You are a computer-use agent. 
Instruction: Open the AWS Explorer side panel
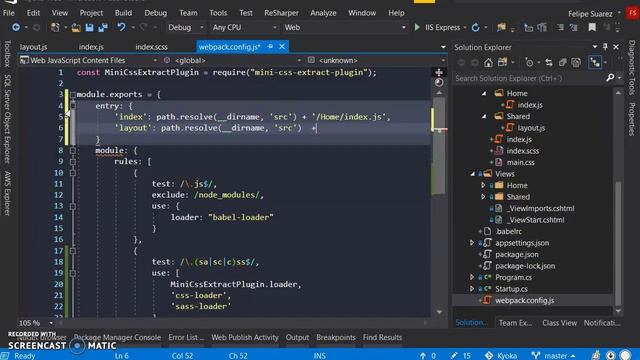pos(7,193)
